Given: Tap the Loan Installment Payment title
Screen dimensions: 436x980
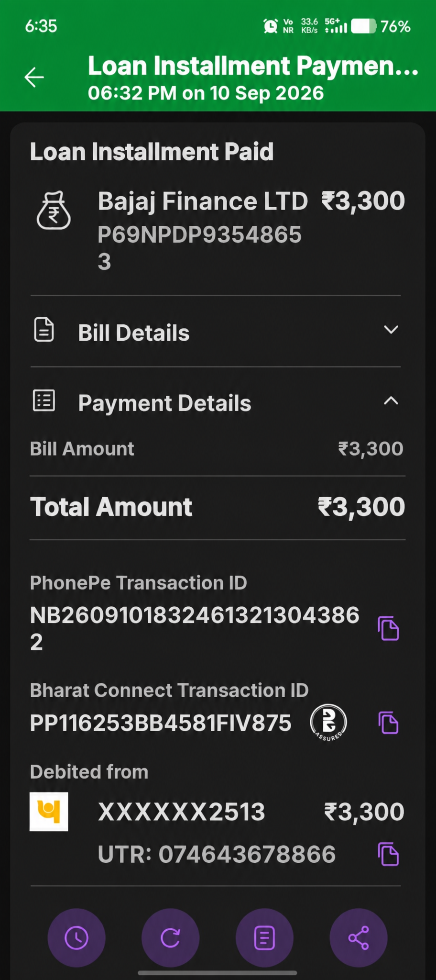Looking at the screenshot, I should point(253,66).
